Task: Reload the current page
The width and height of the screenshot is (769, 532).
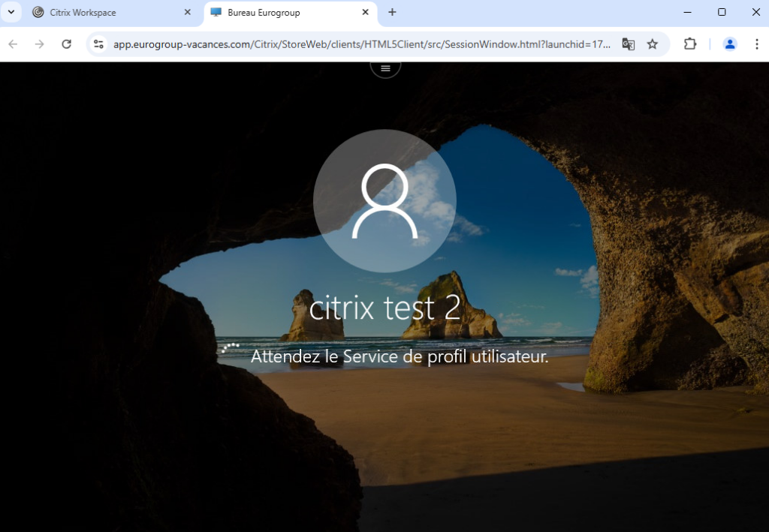Action: pyautogui.click(x=66, y=44)
